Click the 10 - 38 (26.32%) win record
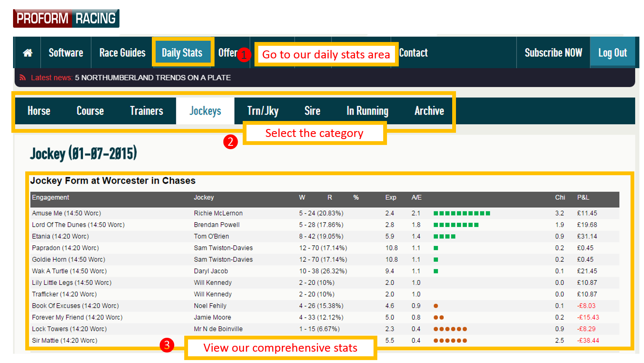This screenshot has height=363, width=644. pos(323,271)
